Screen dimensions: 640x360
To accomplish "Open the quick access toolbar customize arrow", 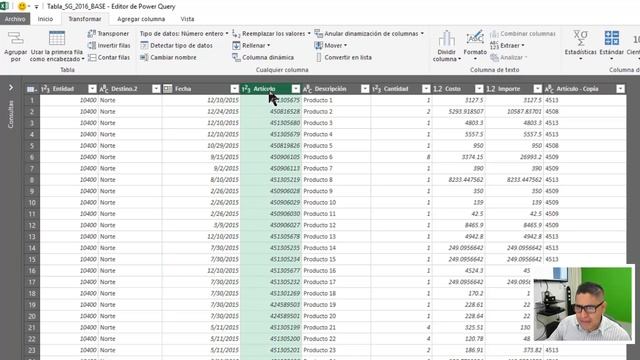I will (x=36, y=7).
